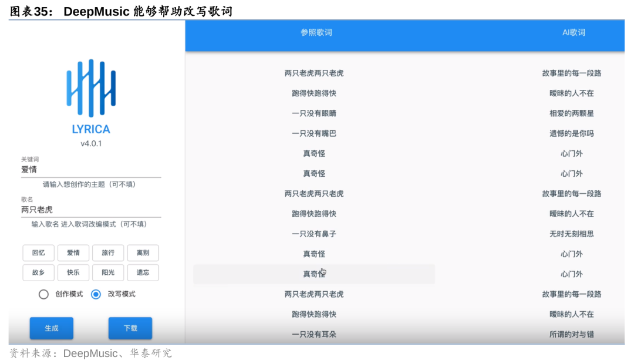The height and width of the screenshot is (364, 634).
Task: Click the highlighted 真奇怪 row
Action: coord(314,274)
